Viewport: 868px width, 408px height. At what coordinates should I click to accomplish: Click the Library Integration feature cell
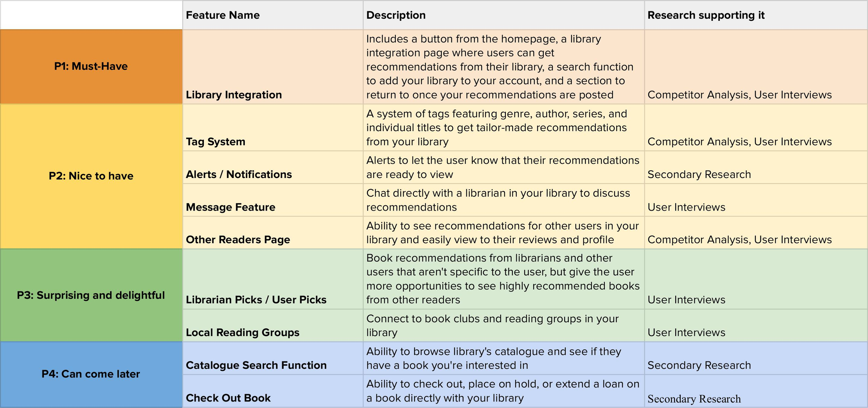pos(234,95)
